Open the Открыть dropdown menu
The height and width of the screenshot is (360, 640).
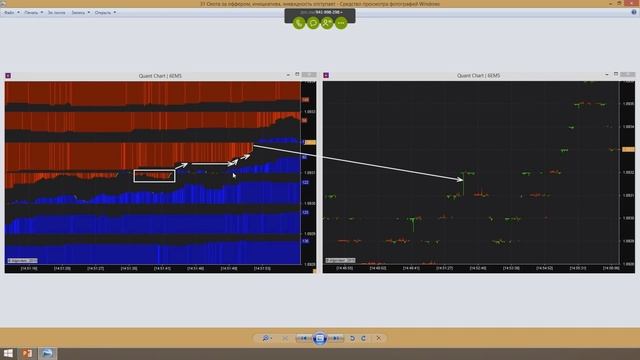(105, 13)
